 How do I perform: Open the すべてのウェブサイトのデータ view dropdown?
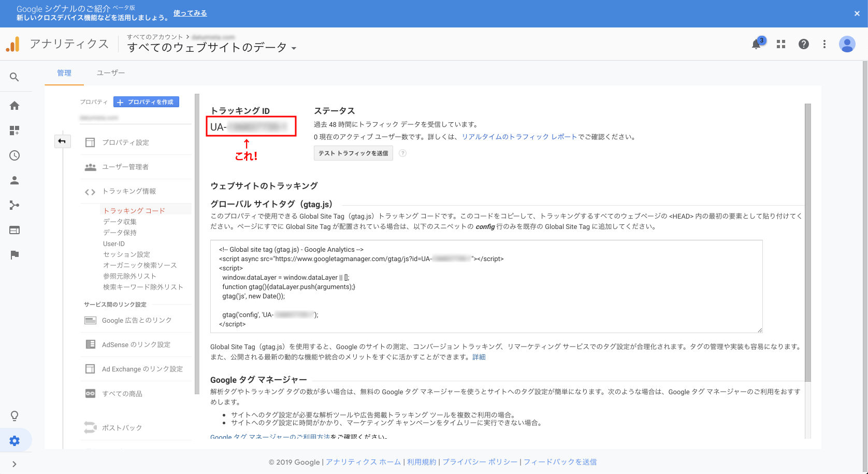[x=212, y=48]
